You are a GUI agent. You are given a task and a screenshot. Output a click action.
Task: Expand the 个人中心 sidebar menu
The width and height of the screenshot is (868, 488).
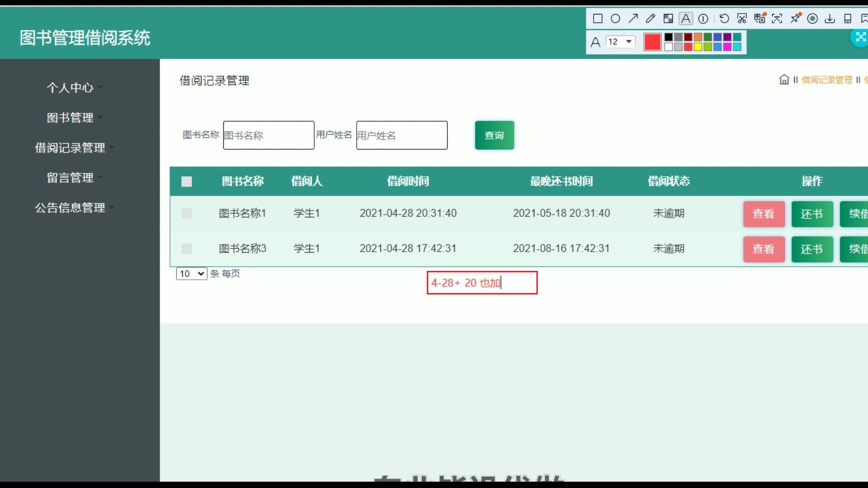click(x=70, y=88)
